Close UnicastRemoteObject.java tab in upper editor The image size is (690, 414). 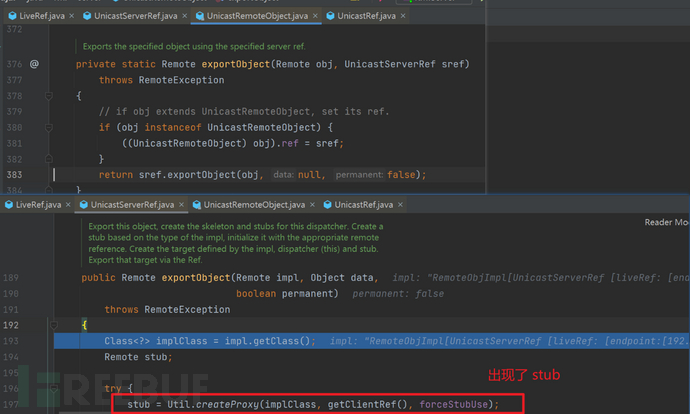315,16
